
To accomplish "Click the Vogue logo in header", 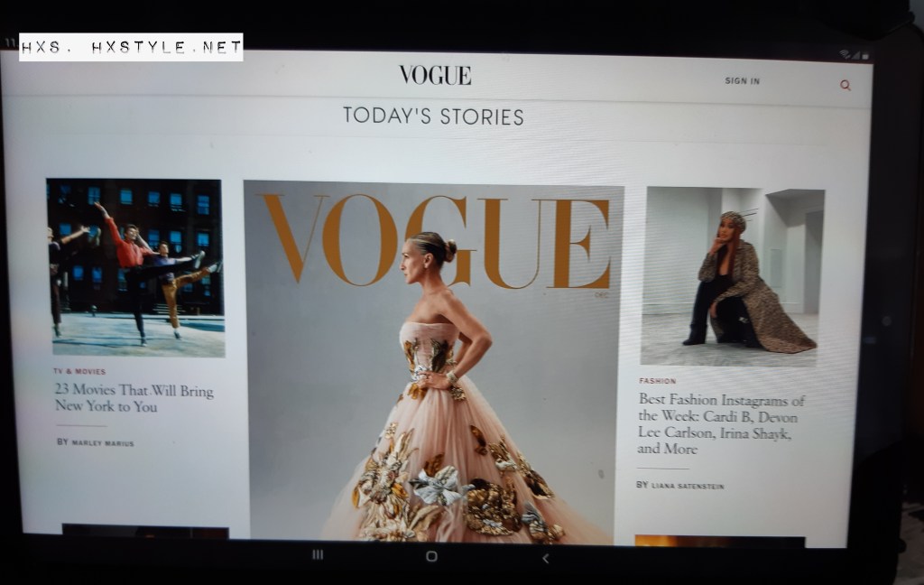I will tap(435, 76).
